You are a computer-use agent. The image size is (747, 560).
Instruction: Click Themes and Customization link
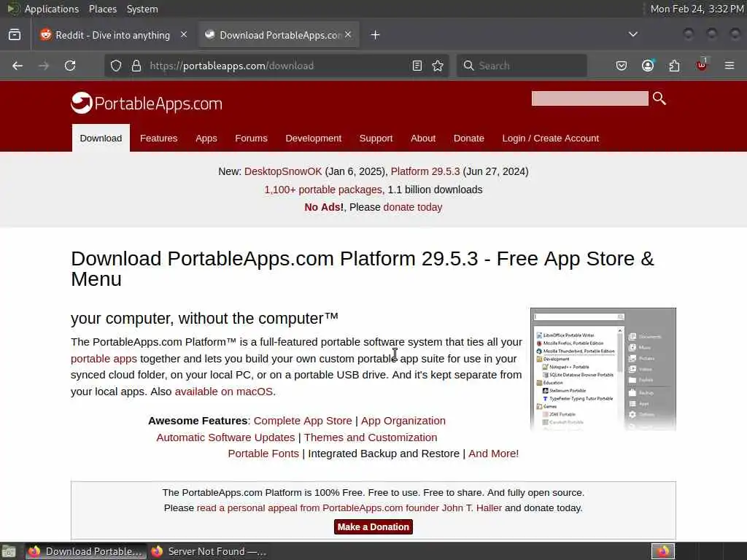(371, 437)
